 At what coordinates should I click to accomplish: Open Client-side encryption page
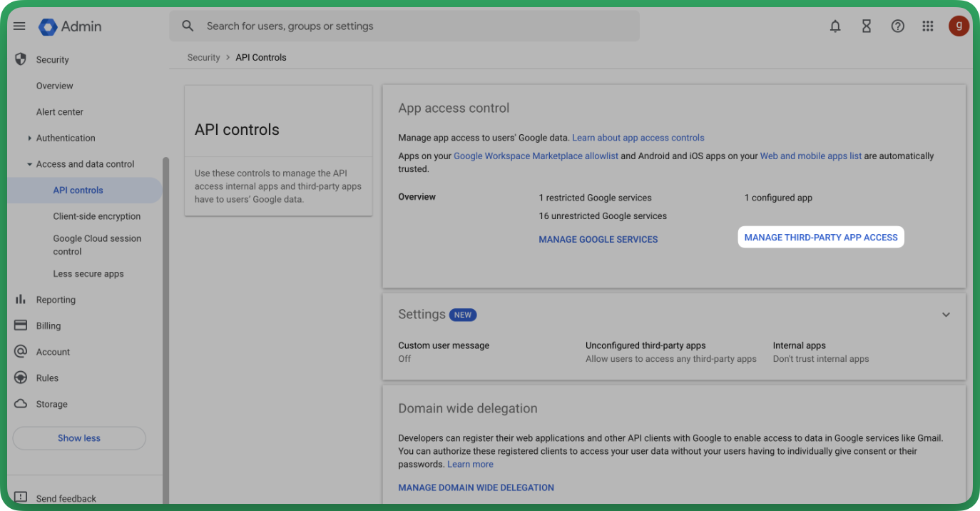(97, 216)
